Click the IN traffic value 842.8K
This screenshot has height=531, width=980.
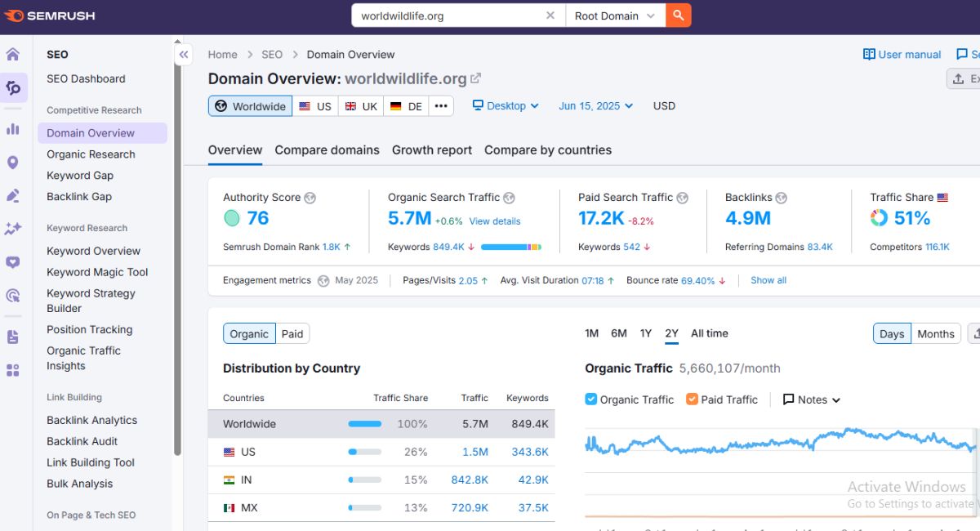tap(470, 480)
